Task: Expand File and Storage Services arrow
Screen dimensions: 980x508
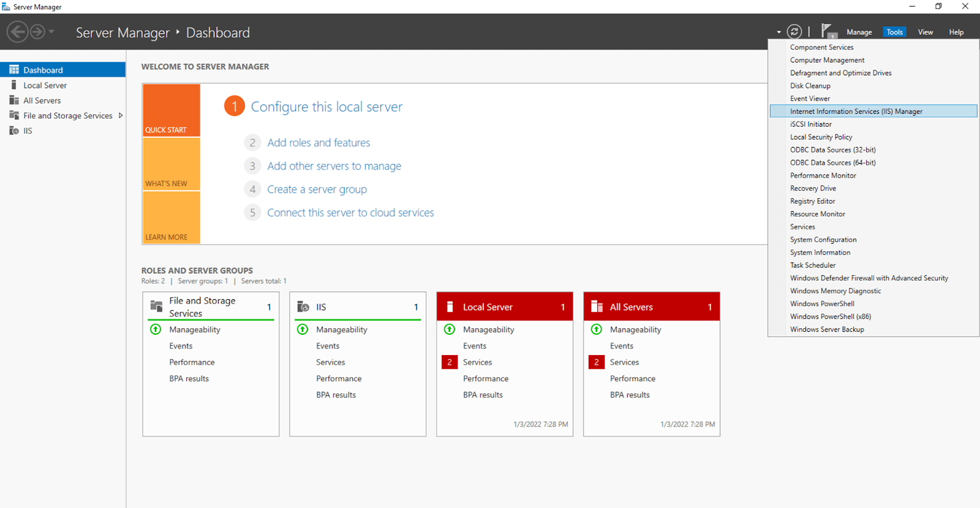Action: click(121, 115)
